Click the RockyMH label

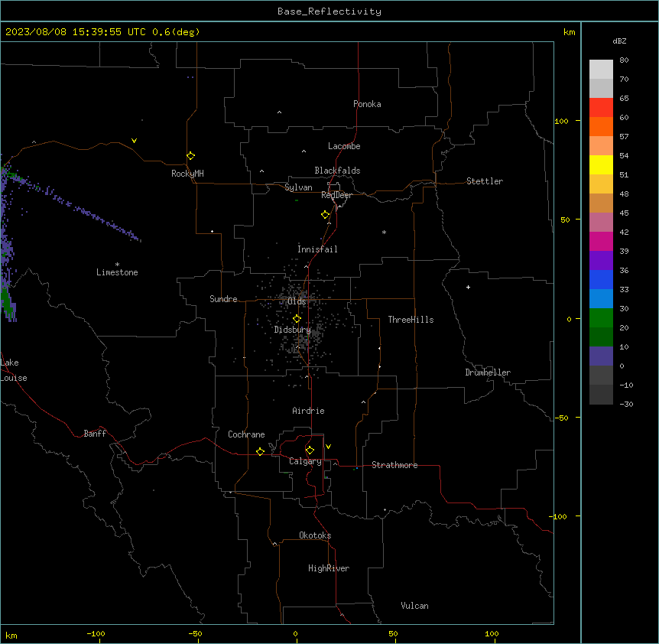(187, 174)
